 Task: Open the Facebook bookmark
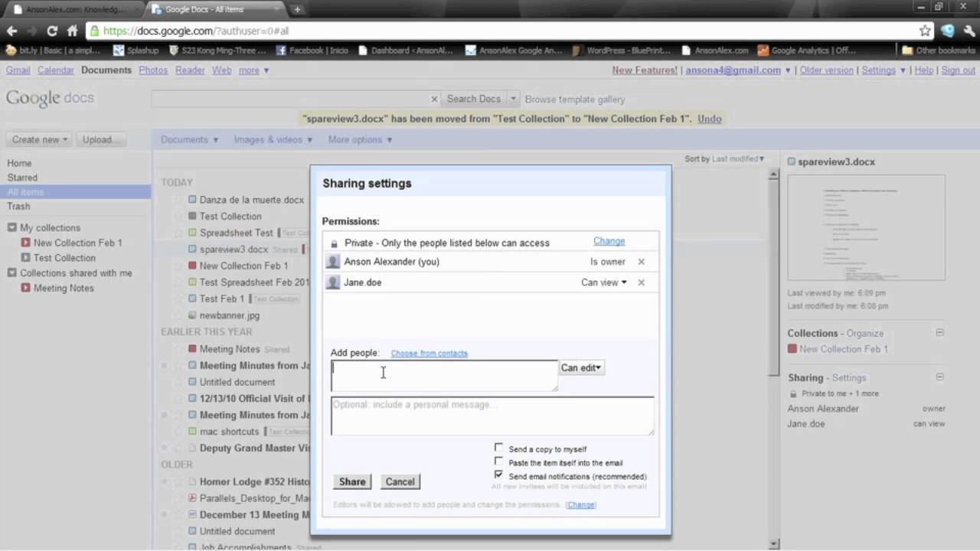pos(312,51)
